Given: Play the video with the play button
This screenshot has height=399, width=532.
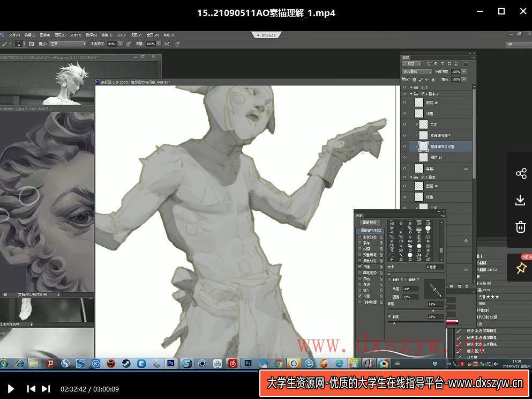Looking at the screenshot, I should 11,389.
